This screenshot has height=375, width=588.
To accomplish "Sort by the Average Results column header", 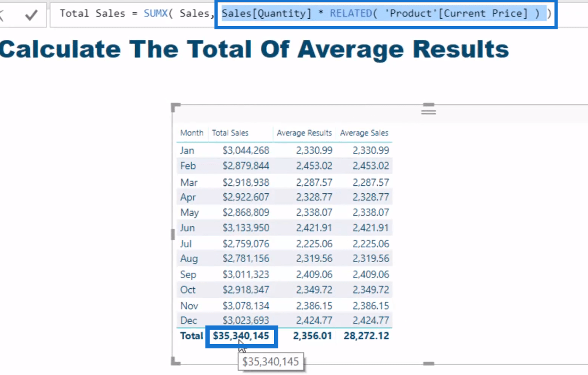I will [304, 133].
